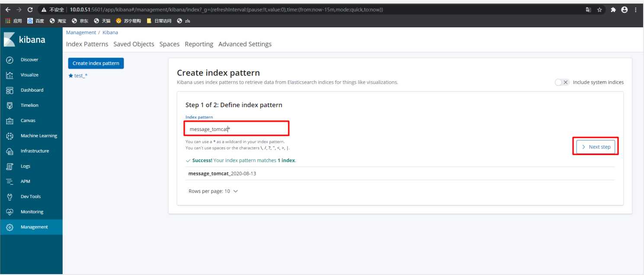Switch to Advanced Settings tab
This screenshot has width=644, height=275.
tap(245, 44)
